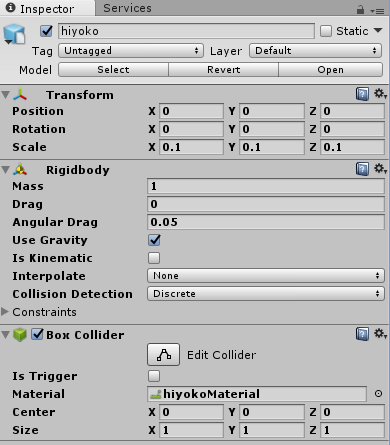Image resolution: width=390 pixels, height=445 pixels.
Task: Click the Scale Y field
Action: click(272, 147)
